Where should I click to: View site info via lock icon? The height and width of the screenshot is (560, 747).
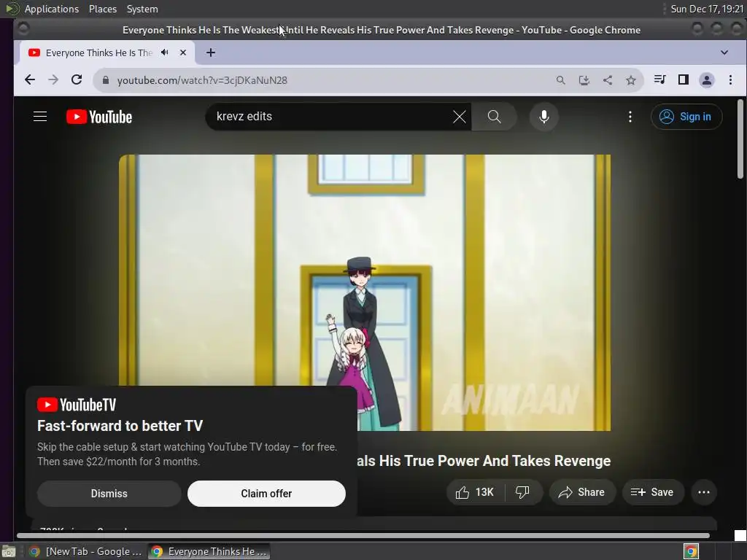105,80
